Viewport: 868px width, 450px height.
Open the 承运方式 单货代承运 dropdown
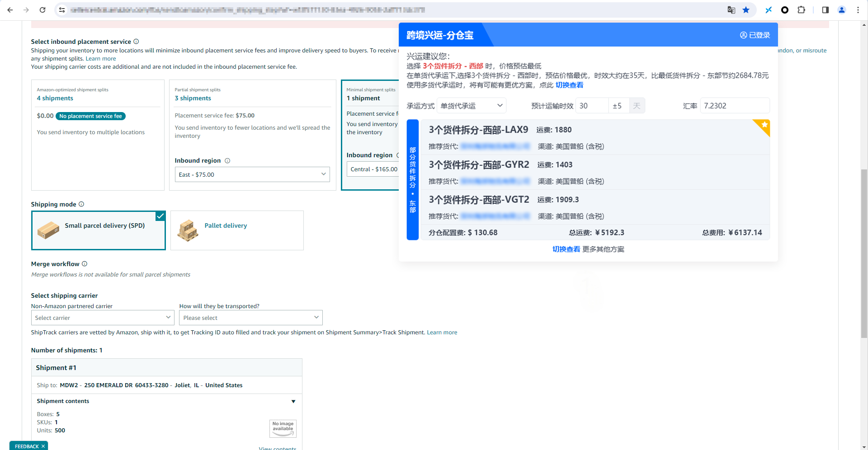click(472, 106)
